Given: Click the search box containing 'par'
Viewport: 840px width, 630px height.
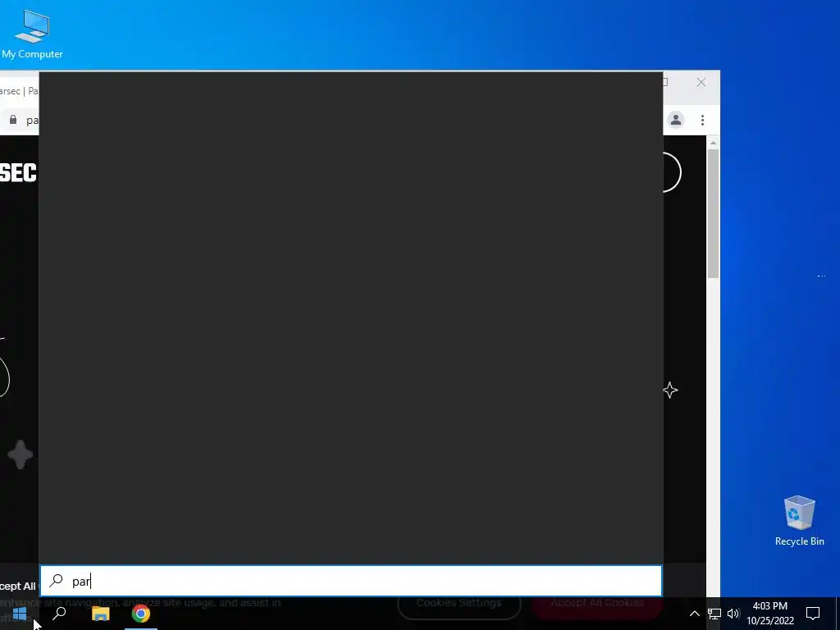Looking at the screenshot, I should [351, 582].
